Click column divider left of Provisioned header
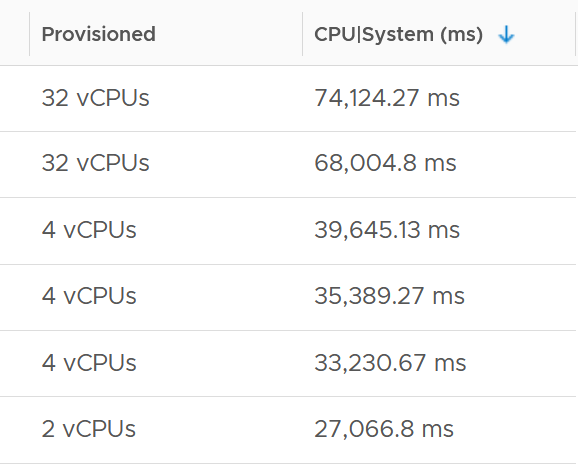The width and height of the screenshot is (578, 468). 29,34
